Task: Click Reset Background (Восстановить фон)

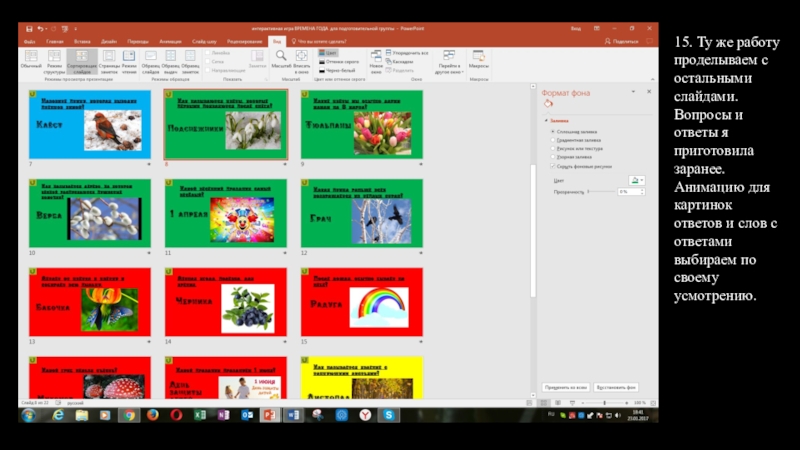Action: 616,387
